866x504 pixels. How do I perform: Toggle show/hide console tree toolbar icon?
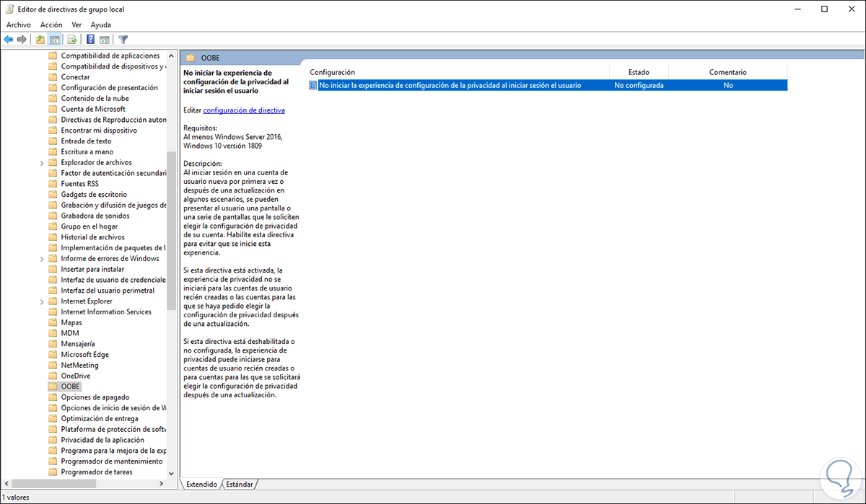[x=54, y=40]
